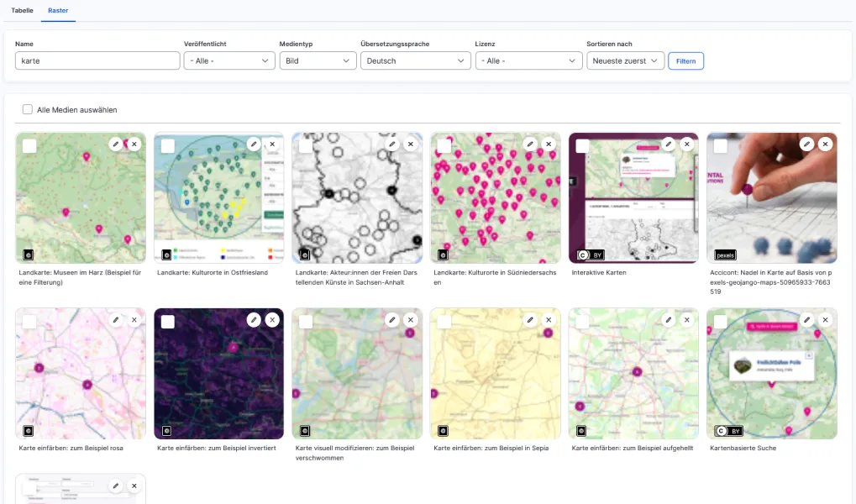
Task: Switch to the Raster tab
Action: (58, 10)
